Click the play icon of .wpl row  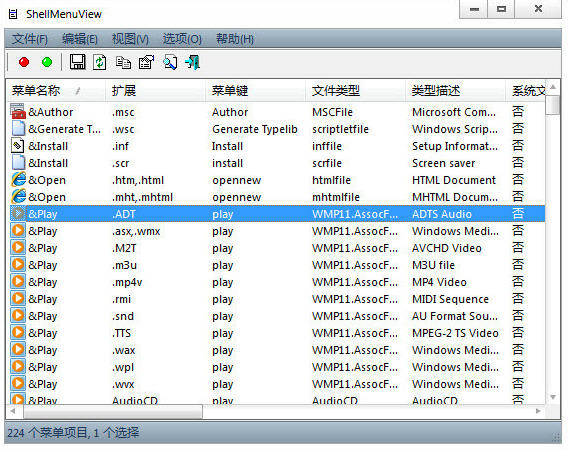(x=18, y=367)
